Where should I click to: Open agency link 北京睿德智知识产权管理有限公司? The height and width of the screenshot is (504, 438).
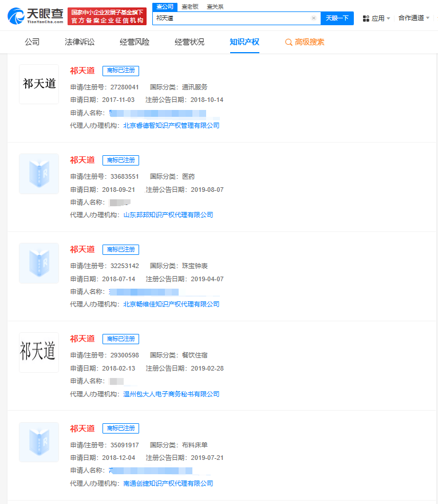(171, 125)
